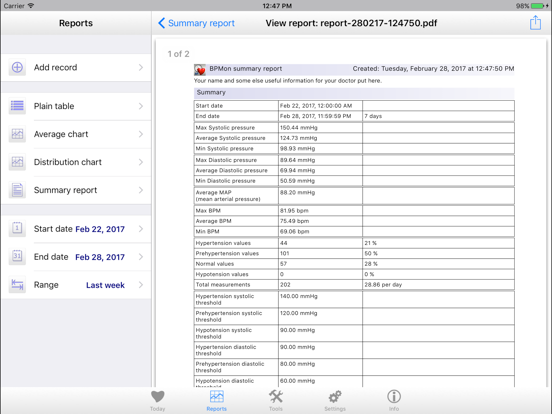Tap the Range arrows icon

[x=17, y=285]
